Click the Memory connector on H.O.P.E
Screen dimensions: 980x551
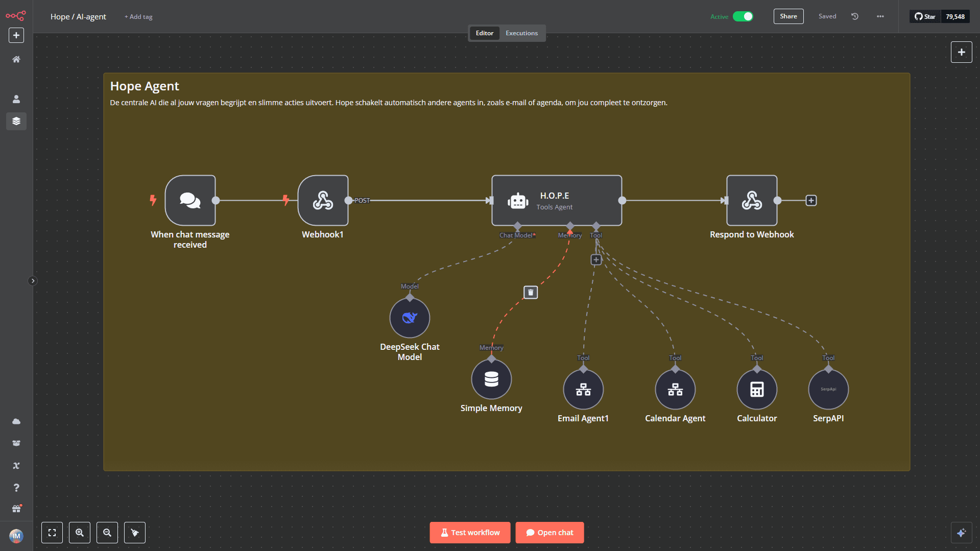tap(570, 226)
